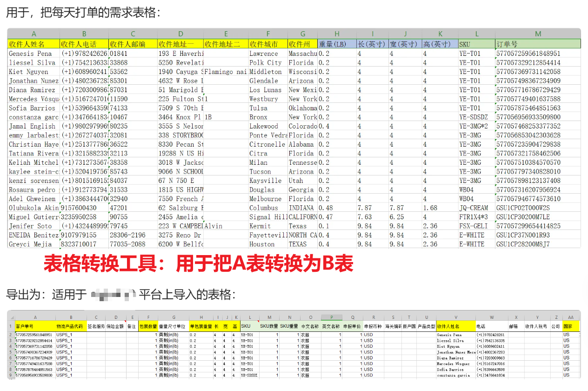This screenshot has height=391, width=588.
Task: Click the FTR1X4*3 SKU cell
Action: (x=477, y=217)
